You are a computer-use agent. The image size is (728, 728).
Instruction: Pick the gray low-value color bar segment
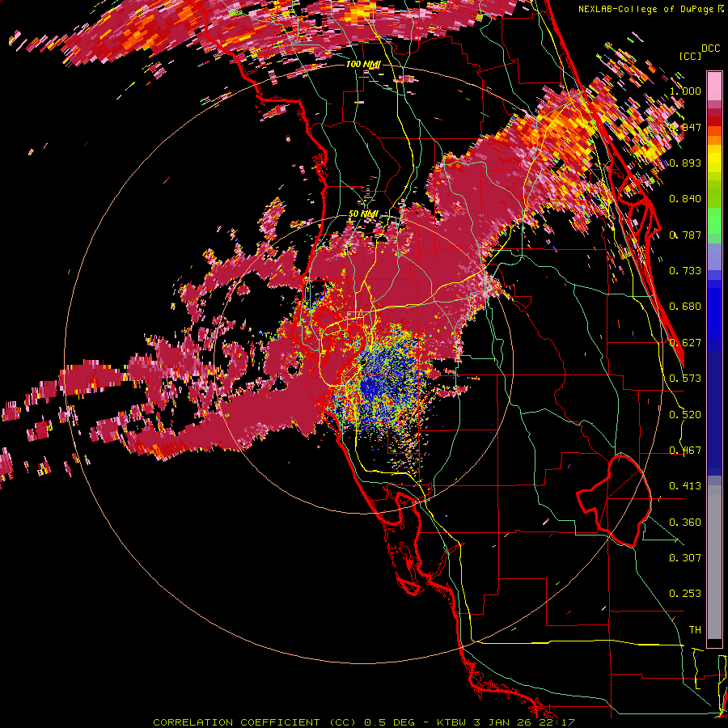(714, 562)
